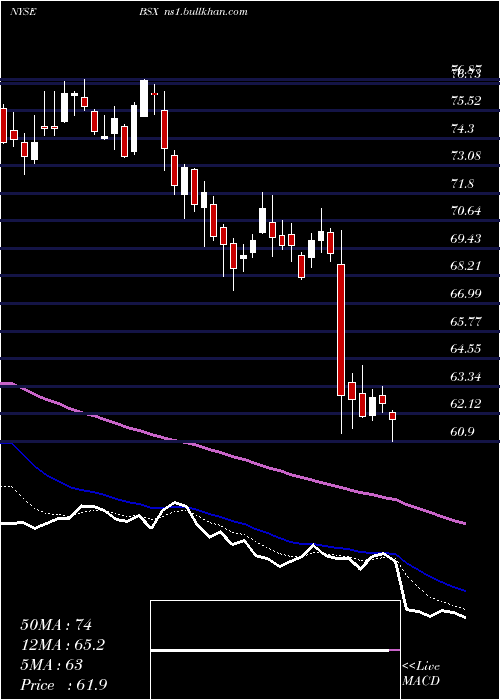The width and height of the screenshot is (500, 700).
Task: Click the 12MA : 65.2 readout
Action: [64, 645]
